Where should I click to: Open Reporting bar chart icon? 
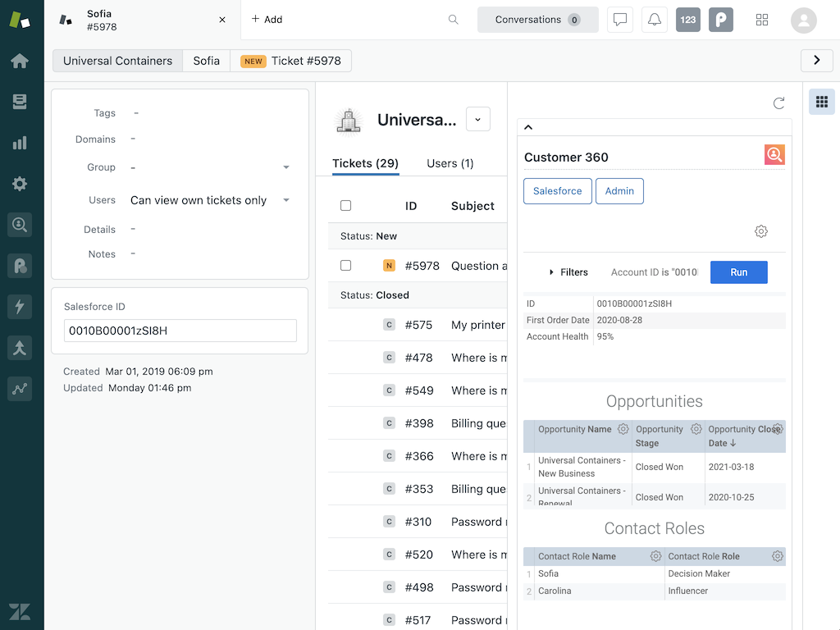click(x=20, y=143)
